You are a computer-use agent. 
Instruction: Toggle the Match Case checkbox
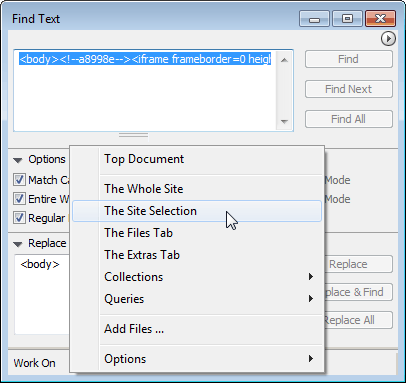coord(19,180)
